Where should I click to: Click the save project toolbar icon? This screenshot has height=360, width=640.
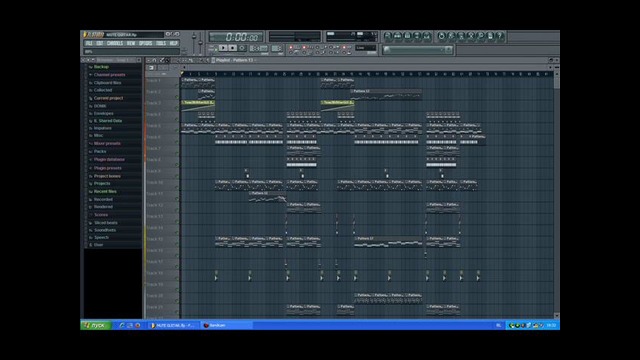(x=451, y=36)
